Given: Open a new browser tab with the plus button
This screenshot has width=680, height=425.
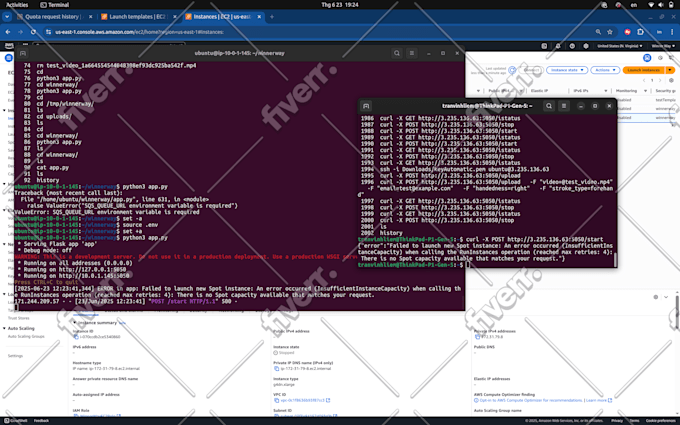Looking at the screenshot, I should (x=272, y=16).
